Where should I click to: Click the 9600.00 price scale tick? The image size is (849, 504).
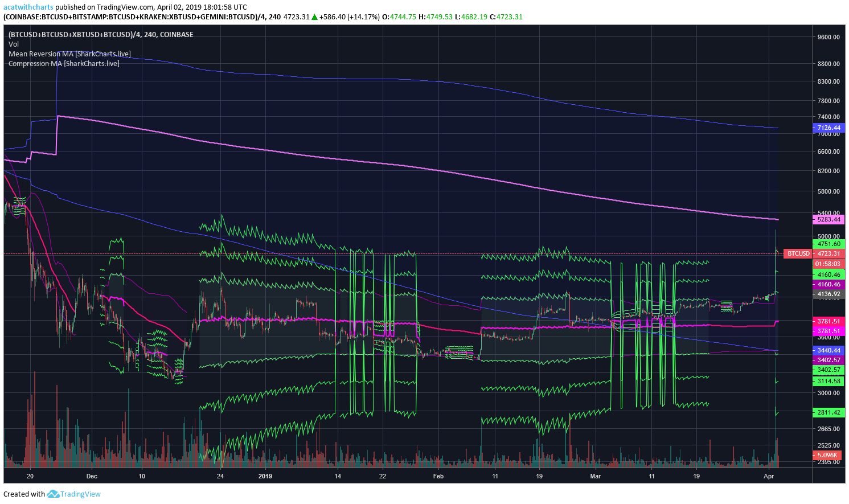pos(829,37)
